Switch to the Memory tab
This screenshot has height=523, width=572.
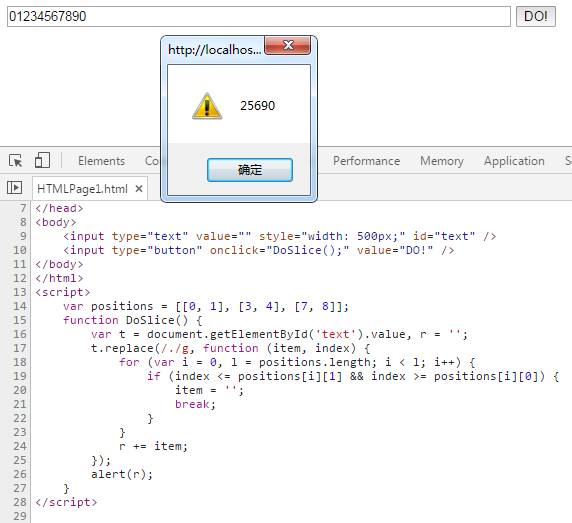coord(442,161)
